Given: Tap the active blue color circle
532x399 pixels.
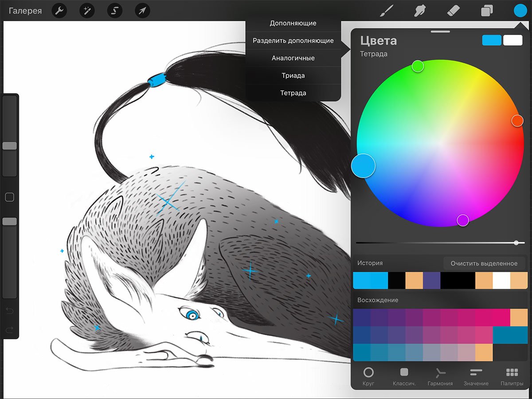Looking at the screenshot, I should 520,11.
